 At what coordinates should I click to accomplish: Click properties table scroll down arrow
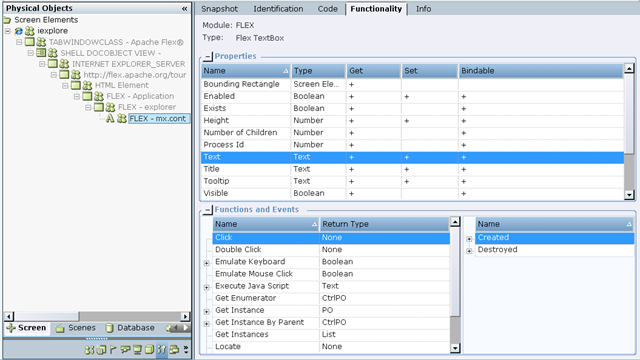629,195
